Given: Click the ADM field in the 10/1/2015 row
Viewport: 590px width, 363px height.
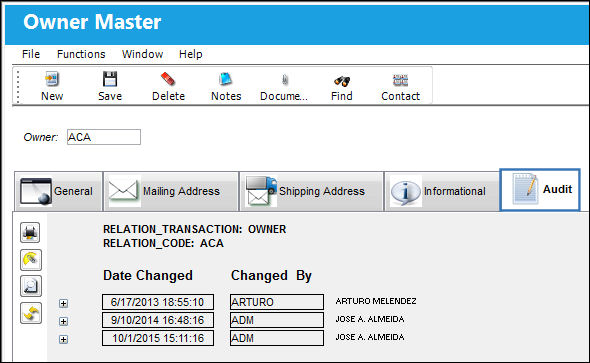Looking at the screenshot, I should [277, 338].
